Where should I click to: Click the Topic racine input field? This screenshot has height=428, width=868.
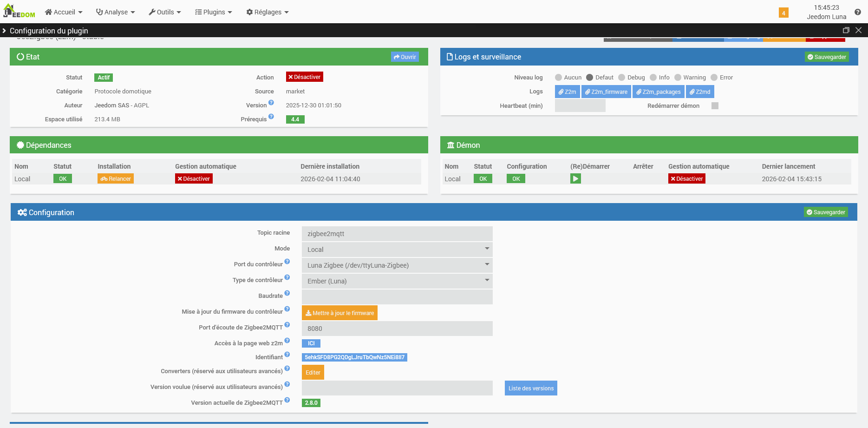pos(397,234)
